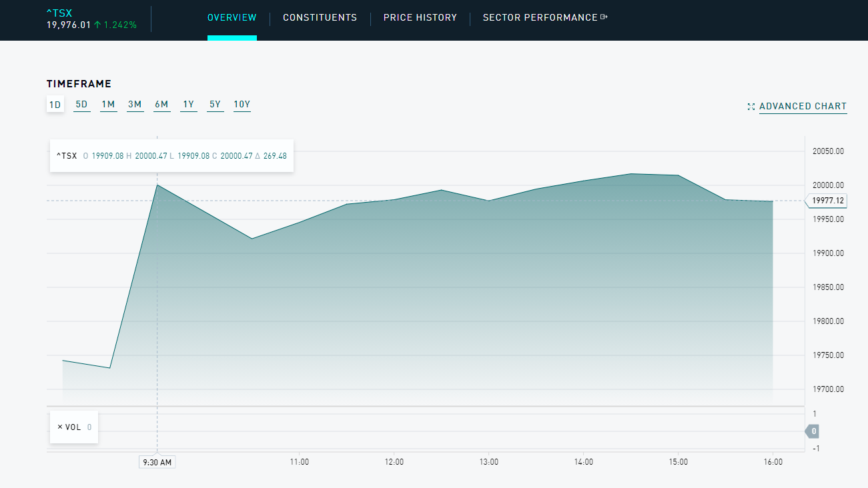Viewport: 868px width, 488px height.
Task: Select the 5D timeframe
Action: click(x=81, y=105)
